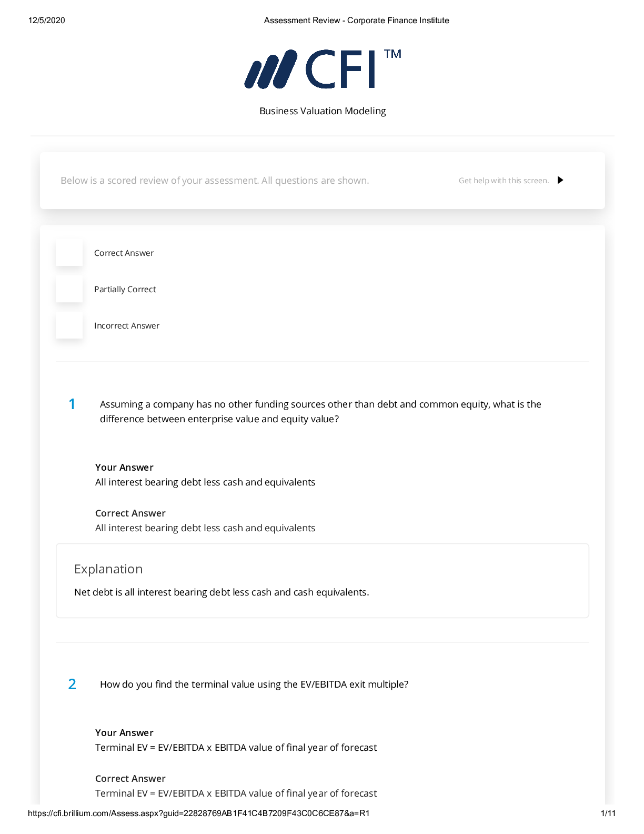Viewport: 644px width, 834px height.
Task: Click the Assessment Review page header title
Action: point(356,21)
